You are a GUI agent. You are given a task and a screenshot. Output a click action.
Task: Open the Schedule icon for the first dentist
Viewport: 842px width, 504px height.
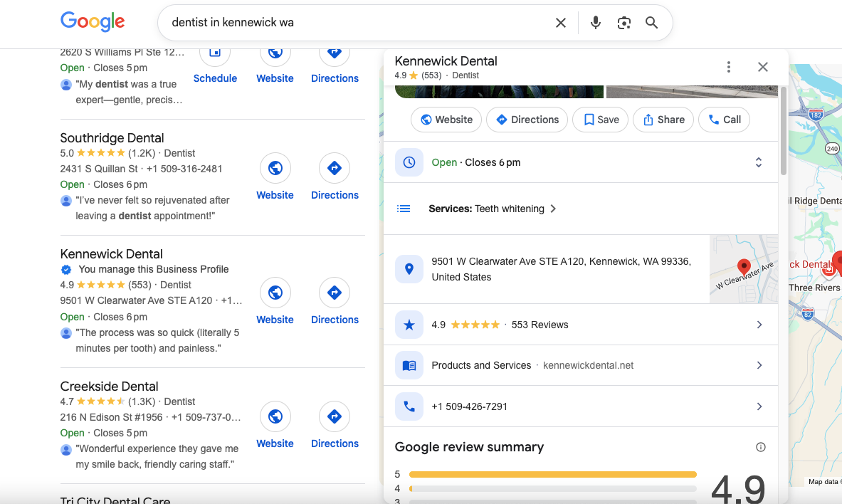[x=215, y=52]
